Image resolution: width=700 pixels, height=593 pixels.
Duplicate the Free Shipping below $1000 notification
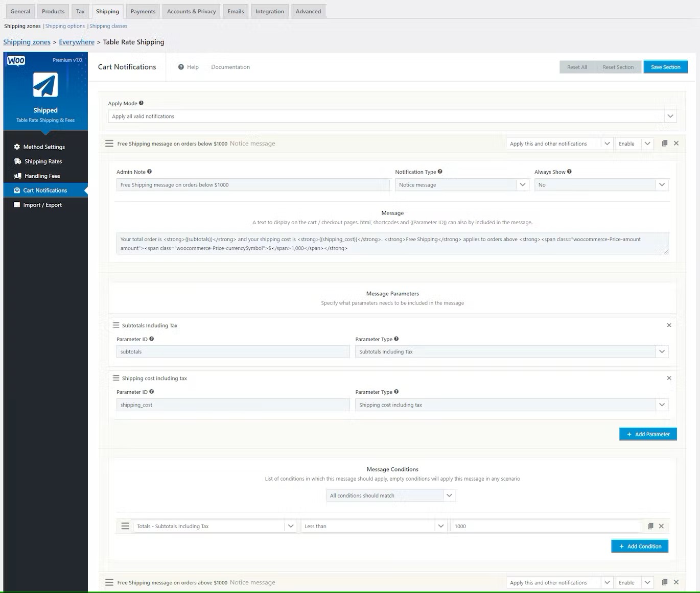point(665,143)
